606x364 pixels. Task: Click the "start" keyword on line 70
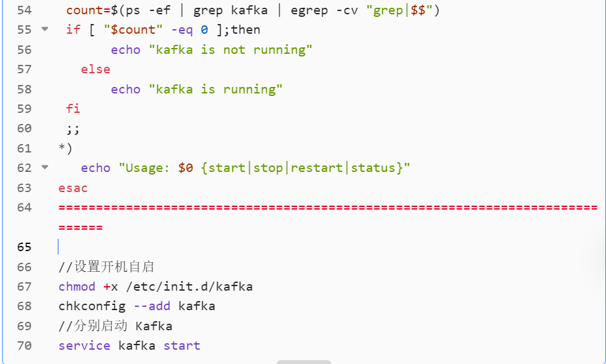182,345
